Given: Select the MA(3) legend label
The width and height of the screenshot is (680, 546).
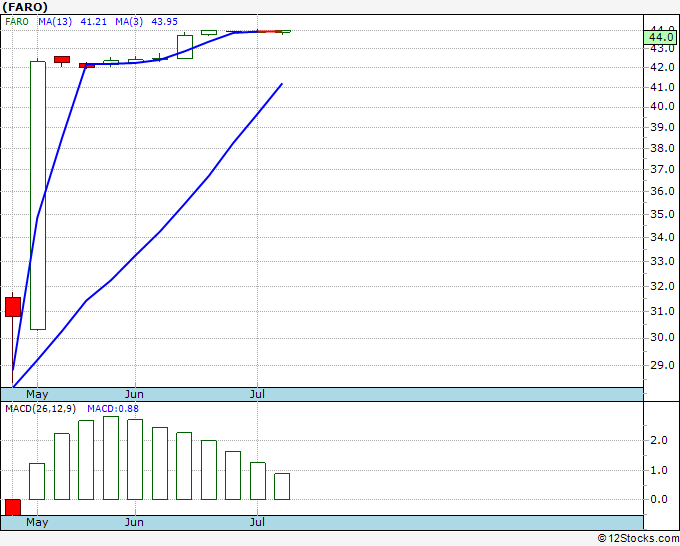Looking at the screenshot, I should [129, 21].
